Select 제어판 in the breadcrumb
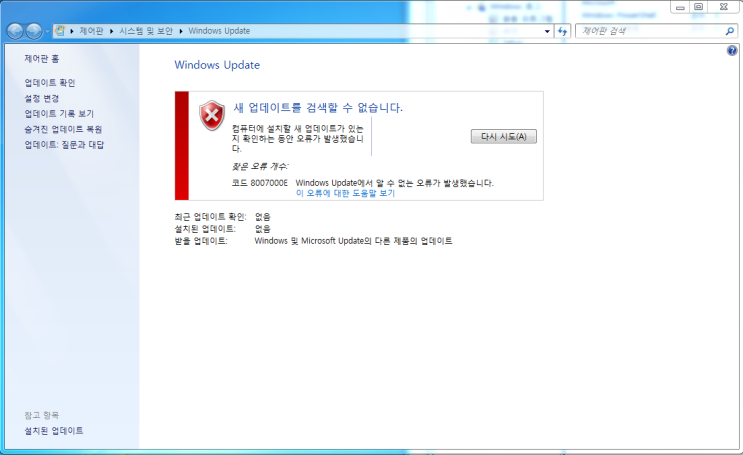The height and width of the screenshot is (455, 743). 91,31
